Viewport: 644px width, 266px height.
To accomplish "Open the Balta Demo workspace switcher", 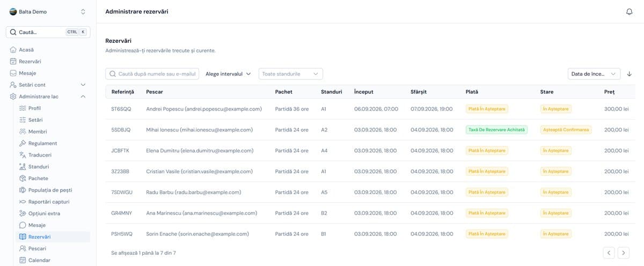I will pyautogui.click(x=48, y=12).
